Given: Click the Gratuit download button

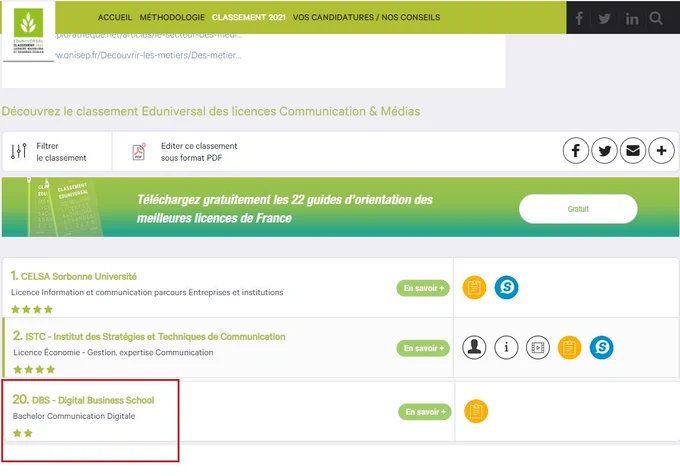Looking at the screenshot, I should (x=578, y=209).
